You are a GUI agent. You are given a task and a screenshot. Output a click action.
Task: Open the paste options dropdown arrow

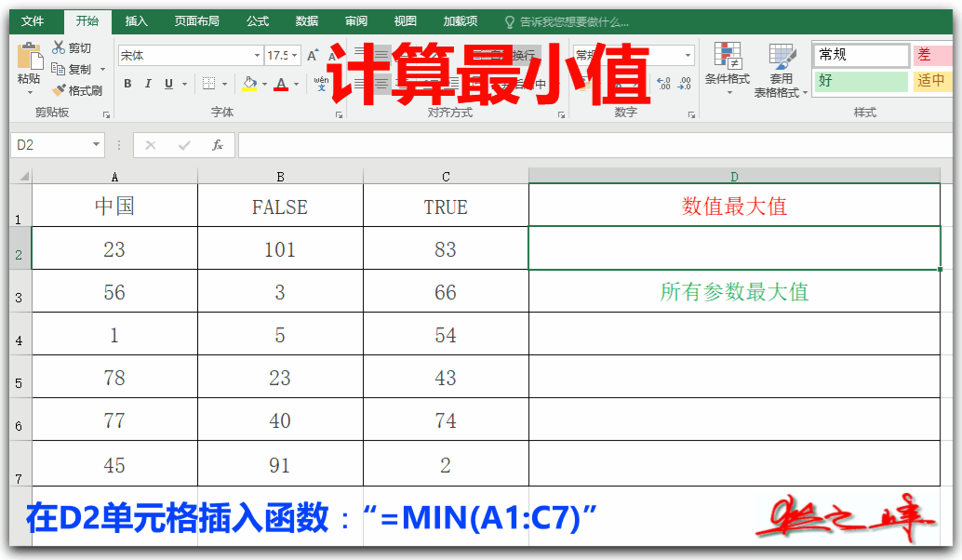[x=30, y=92]
